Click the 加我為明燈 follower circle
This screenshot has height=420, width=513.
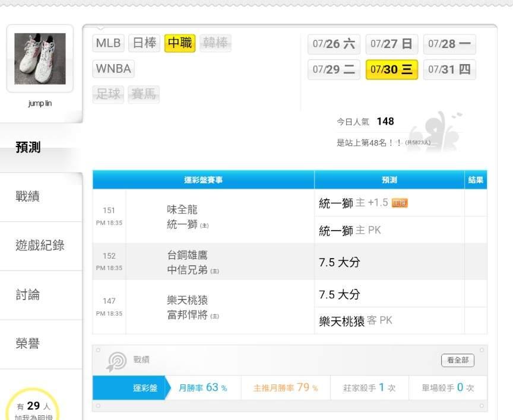tap(33, 408)
